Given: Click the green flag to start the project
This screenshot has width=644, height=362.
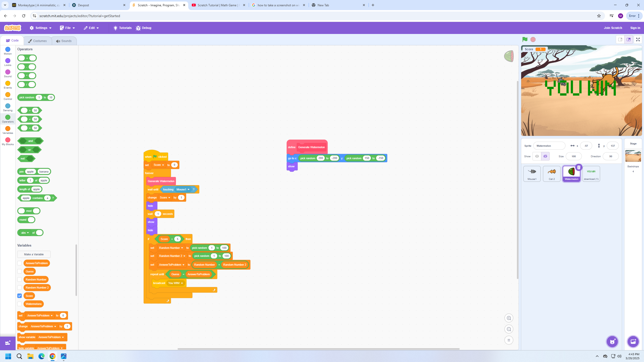Looking at the screenshot, I should pyautogui.click(x=525, y=39).
